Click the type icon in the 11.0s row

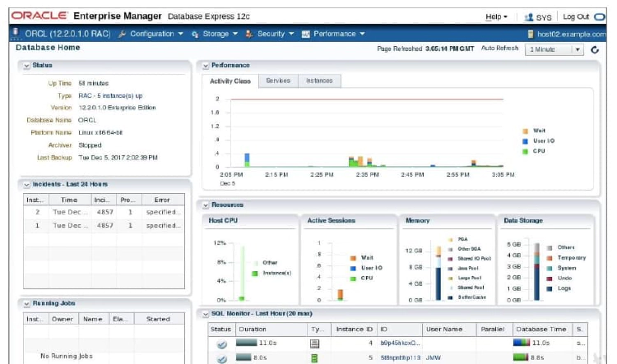pos(314,344)
